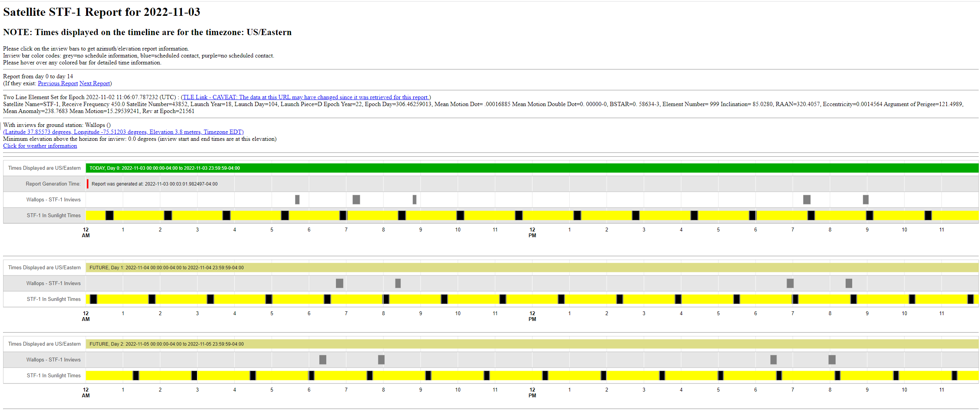The image size is (980, 412).
Task: Click Day 1 Wallops inview bar between 8 and 9 AM
Action: pos(398,283)
